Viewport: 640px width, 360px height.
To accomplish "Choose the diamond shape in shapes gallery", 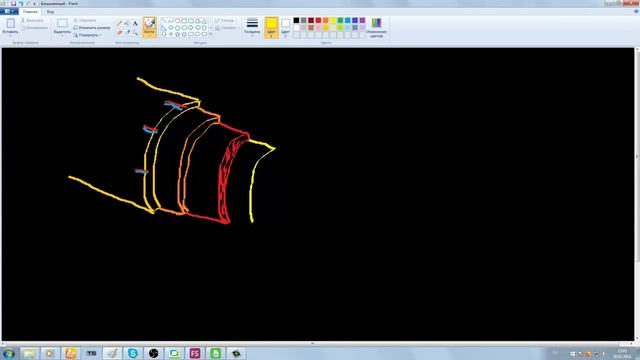I will pos(171,27).
